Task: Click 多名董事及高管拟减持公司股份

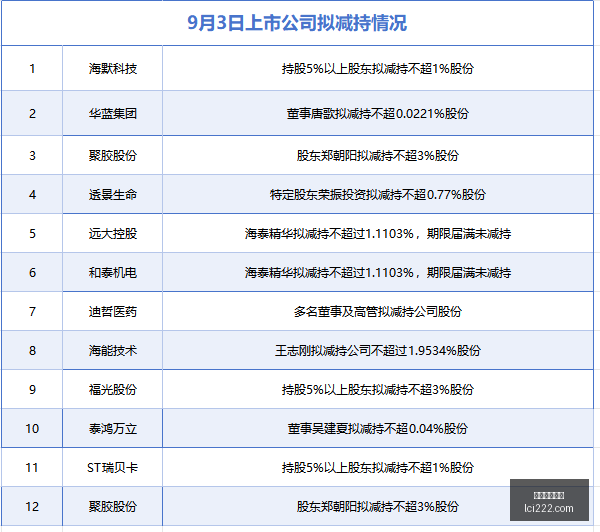Action: (x=378, y=312)
